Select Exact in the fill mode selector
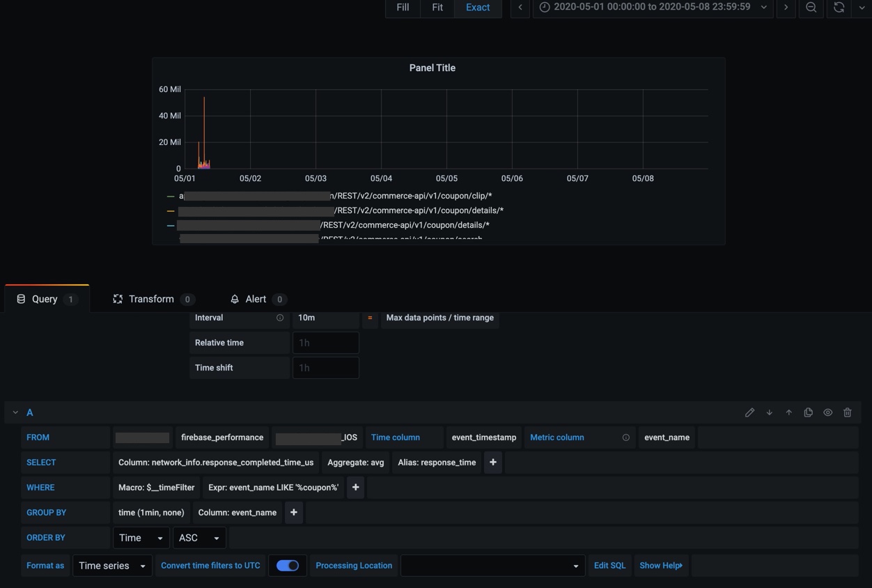872x588 pixels. 478,8
